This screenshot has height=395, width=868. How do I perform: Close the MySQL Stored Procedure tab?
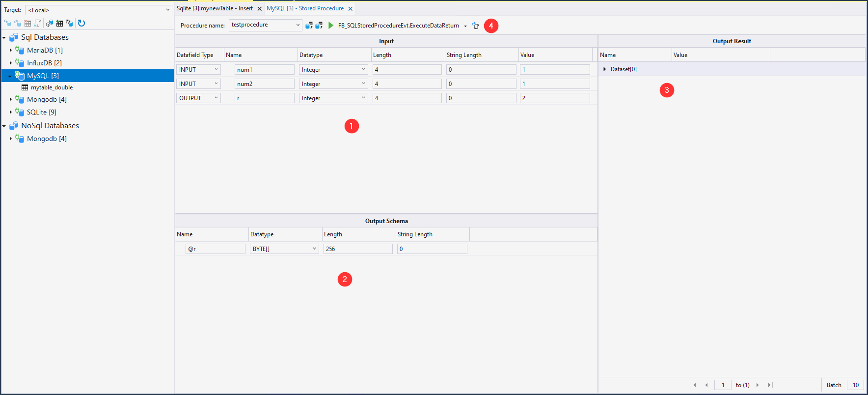[350, 9]
